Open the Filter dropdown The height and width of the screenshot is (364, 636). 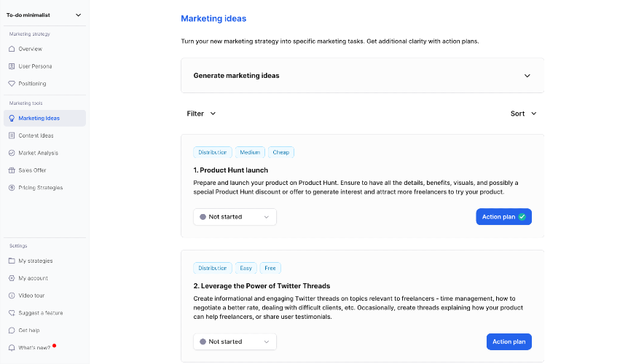[x=201, y=114]
